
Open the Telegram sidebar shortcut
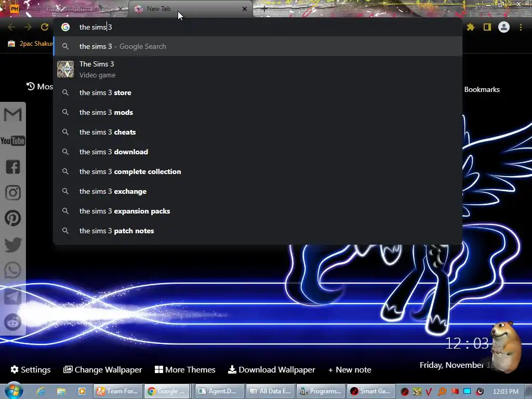click(x=13, y=296)
